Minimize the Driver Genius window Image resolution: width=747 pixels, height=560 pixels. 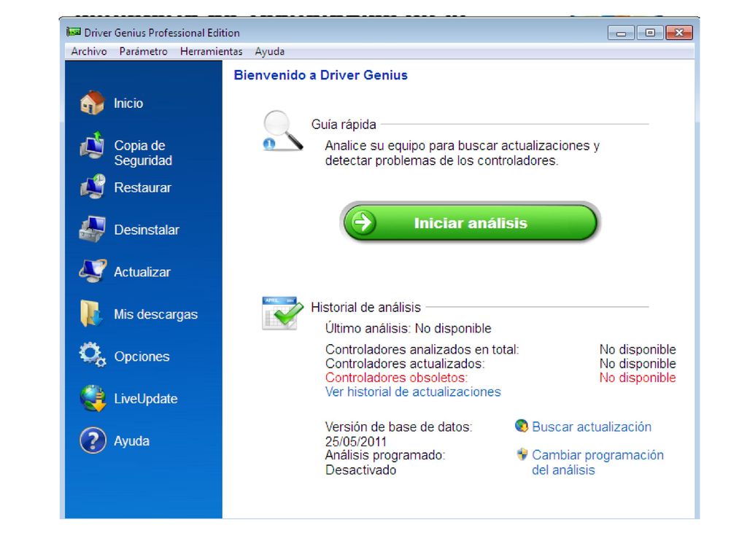622,33
